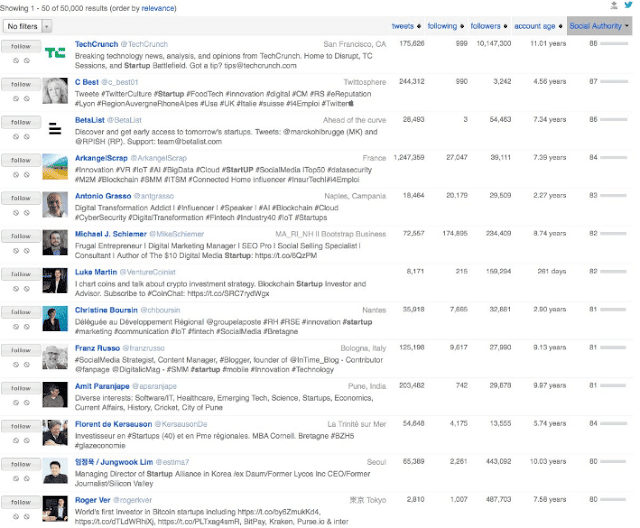
Task: Click Christine Boursin's avatar image
Action: (55, 318)
